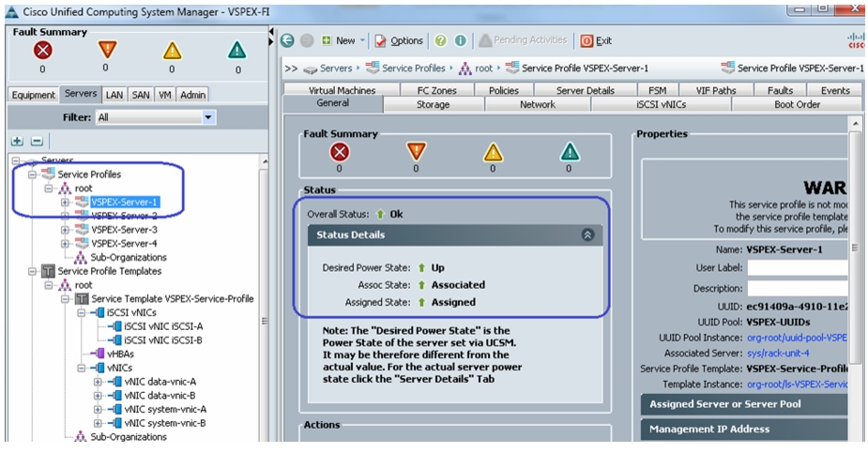Open the FSM tab

(657, 90)
